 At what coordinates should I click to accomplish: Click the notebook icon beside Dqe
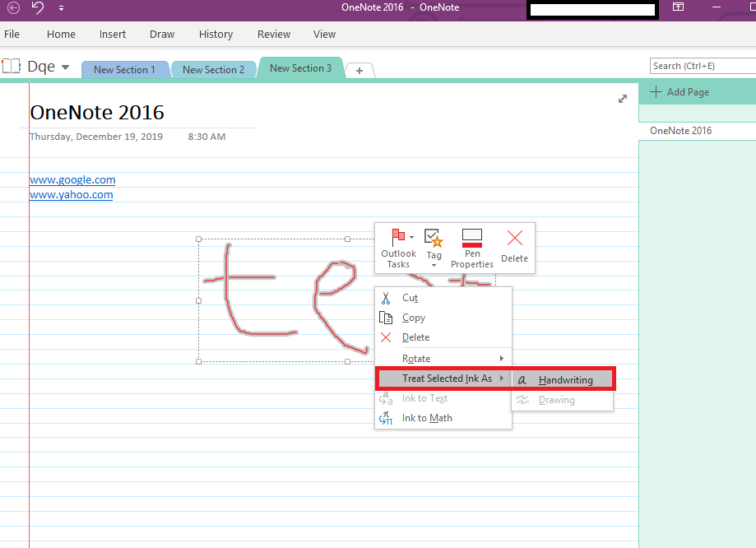(12, 66)
